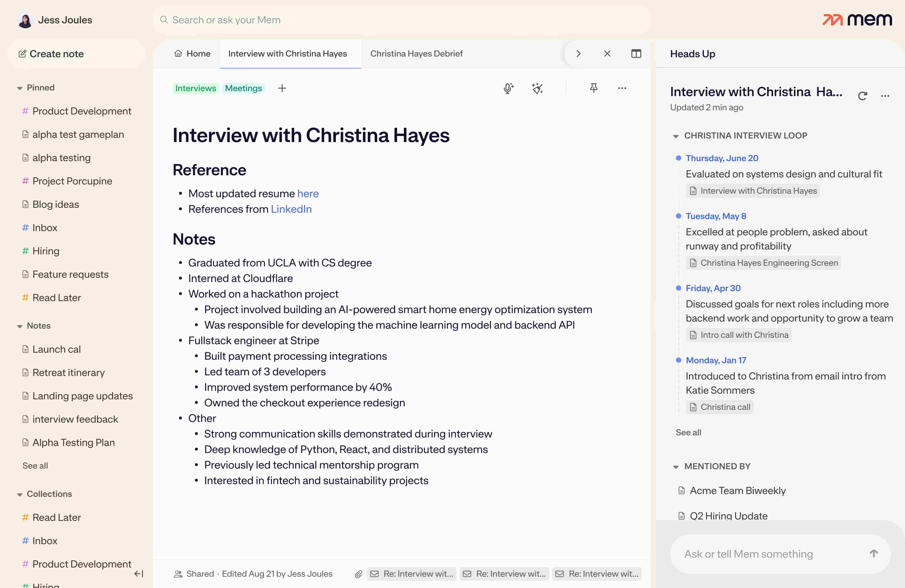Switch to Christina Hayes Debrief tab
This screenshot has width=905, height=588.
[416, 53]
